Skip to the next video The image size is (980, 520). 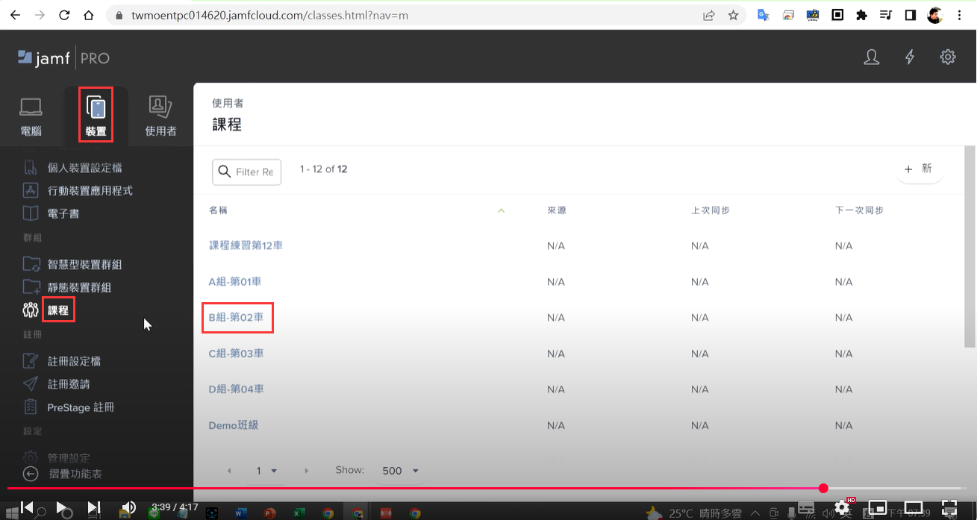point(94,507)
